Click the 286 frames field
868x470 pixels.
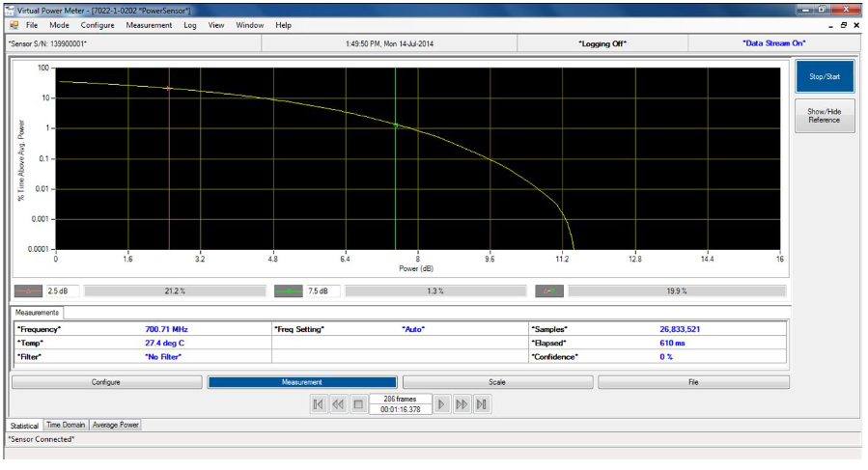tap(401, 399)
